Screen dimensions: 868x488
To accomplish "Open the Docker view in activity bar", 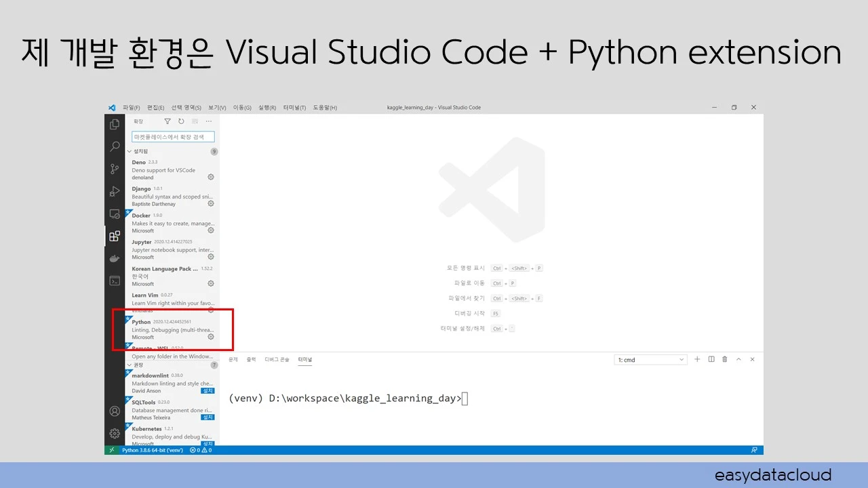I will [115, 258].
